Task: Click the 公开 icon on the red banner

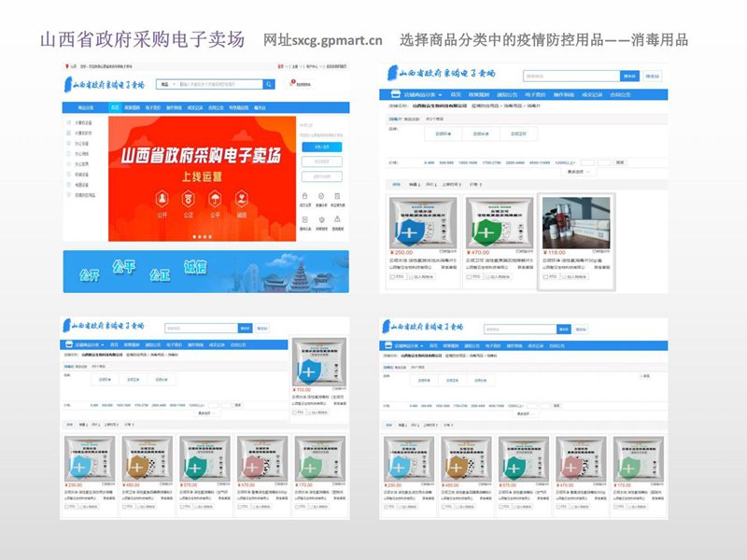Action: point(163,198)
